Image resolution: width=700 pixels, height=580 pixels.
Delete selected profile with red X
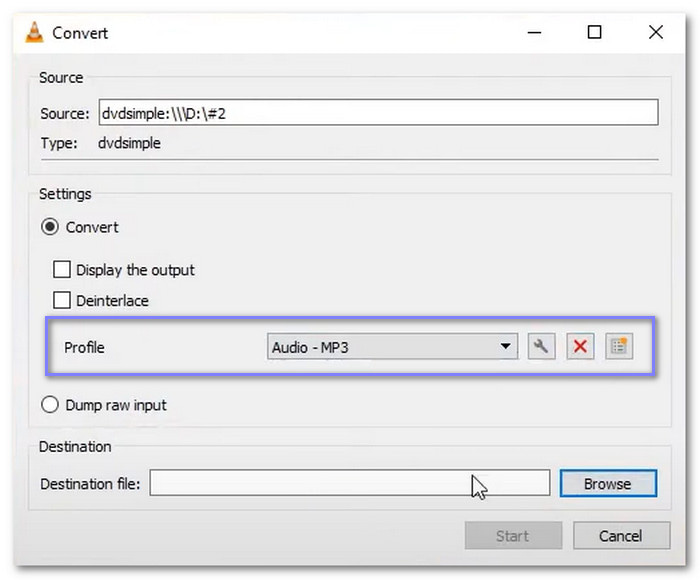click(580, 346)
